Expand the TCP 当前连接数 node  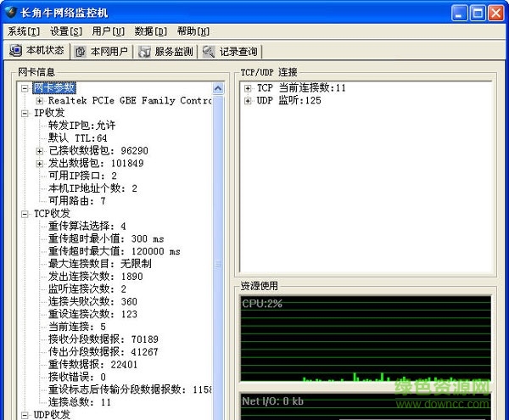[x=248, y=88]
